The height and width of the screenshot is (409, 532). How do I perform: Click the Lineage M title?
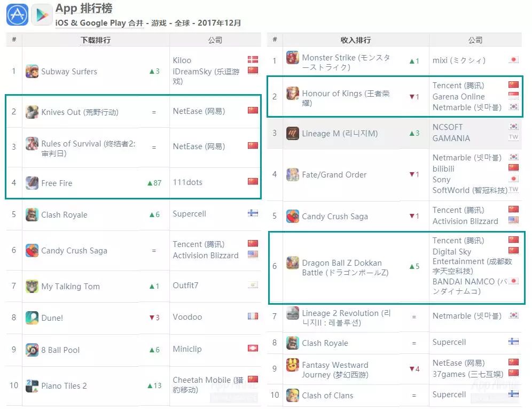(340, 134)
